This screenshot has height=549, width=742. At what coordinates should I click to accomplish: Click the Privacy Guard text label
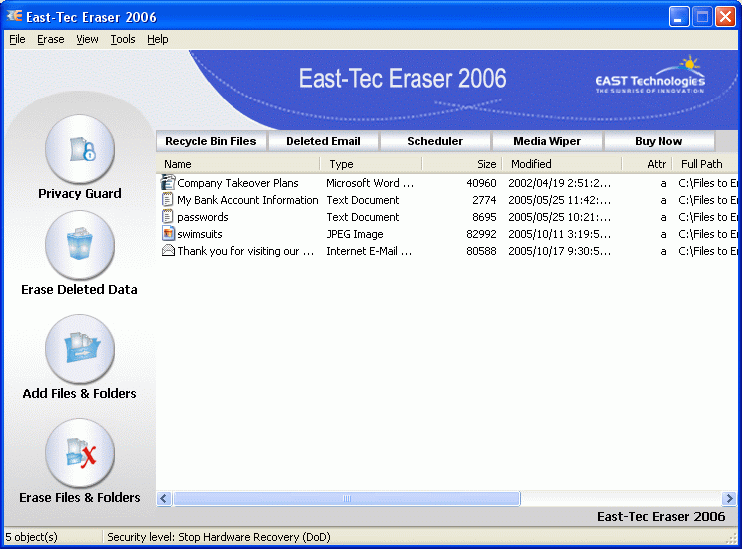click(80, 194)
